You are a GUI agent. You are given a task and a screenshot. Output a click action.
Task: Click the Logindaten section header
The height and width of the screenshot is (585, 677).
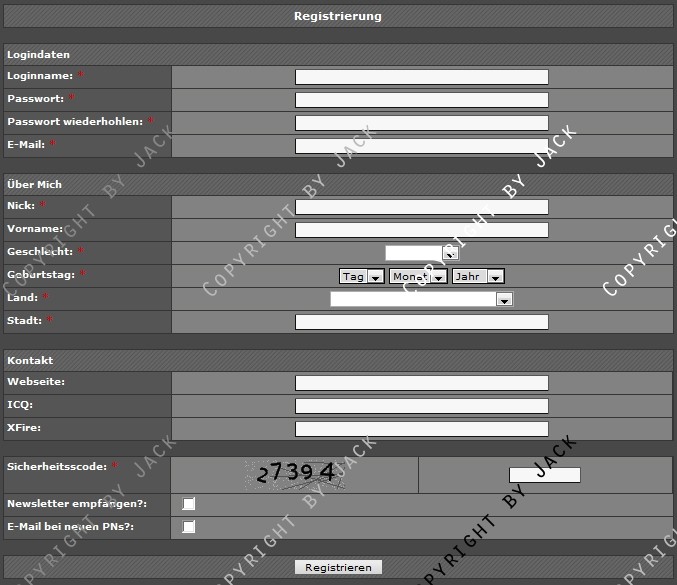coord(338,55)
